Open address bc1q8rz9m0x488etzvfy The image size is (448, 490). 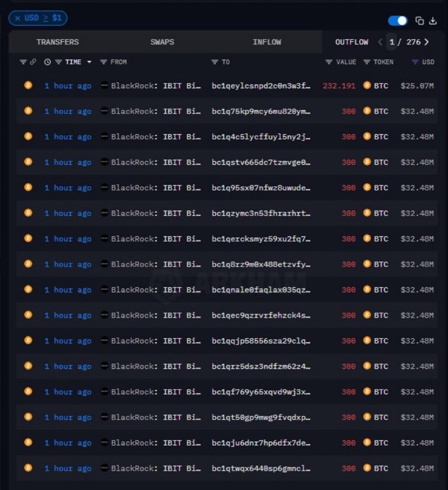(261, 264)
